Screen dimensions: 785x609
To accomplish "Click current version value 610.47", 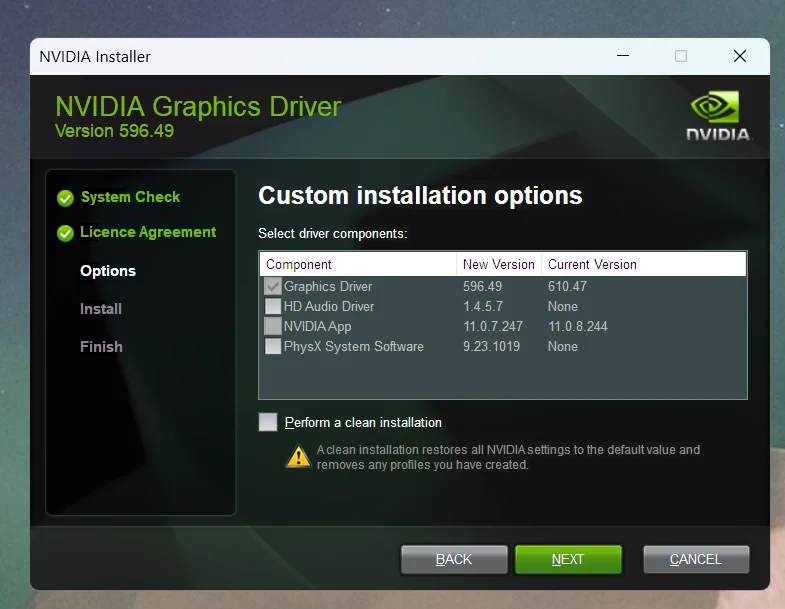I will pos(567,286).
